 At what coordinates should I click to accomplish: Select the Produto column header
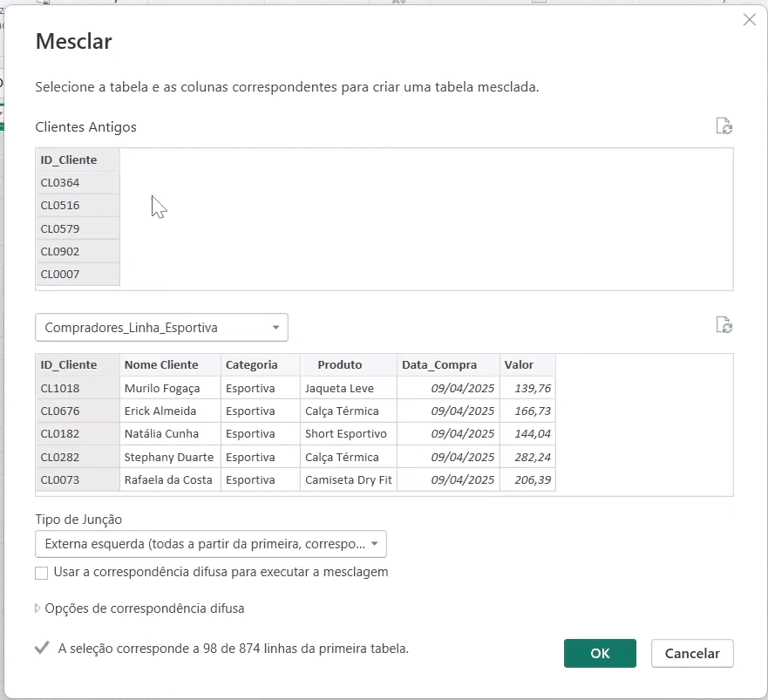click(x=348, y=365)
